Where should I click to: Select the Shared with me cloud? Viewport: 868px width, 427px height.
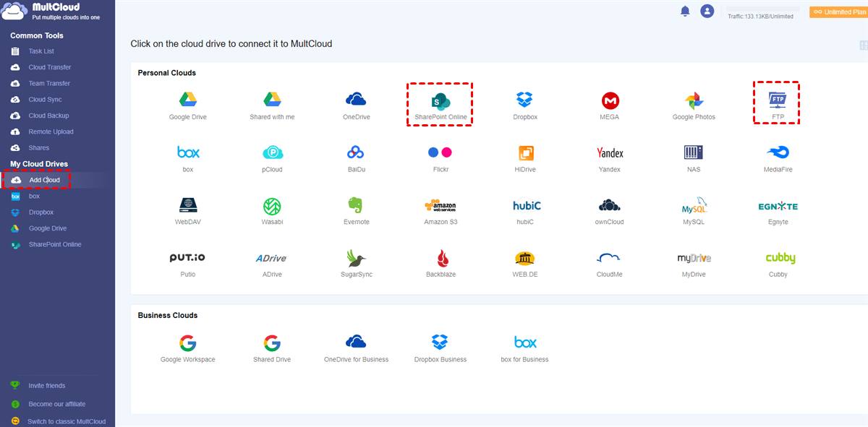pyautogui.click(x=272, y=105)
